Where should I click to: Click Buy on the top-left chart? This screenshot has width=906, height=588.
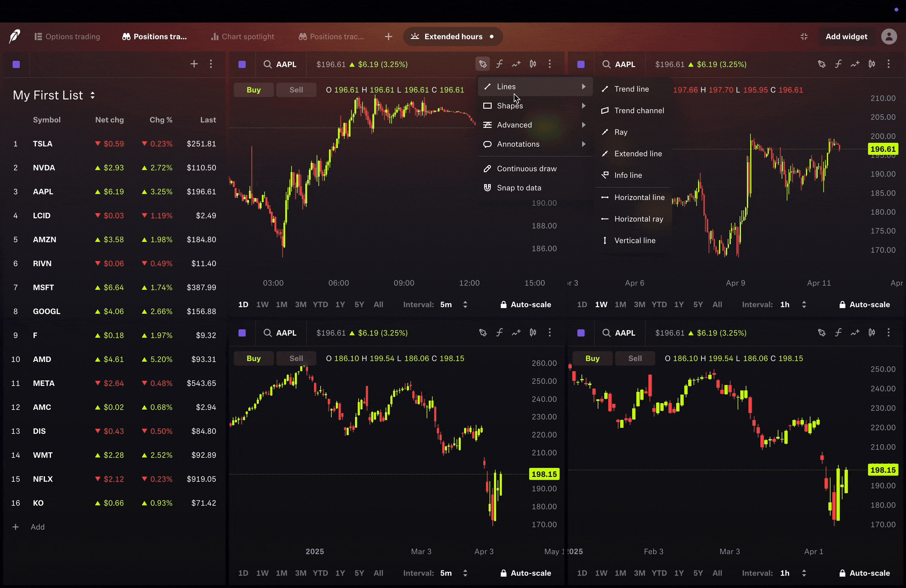tap(253, 90)
